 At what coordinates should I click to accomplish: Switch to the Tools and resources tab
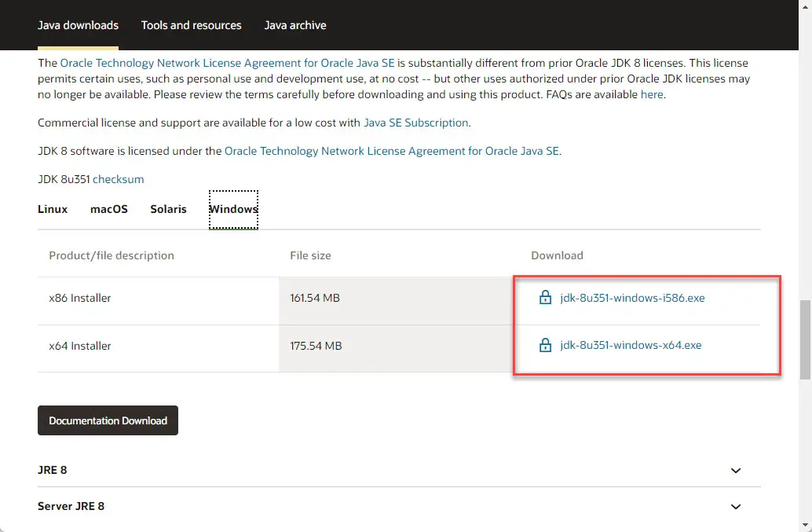tap(191, 25)
